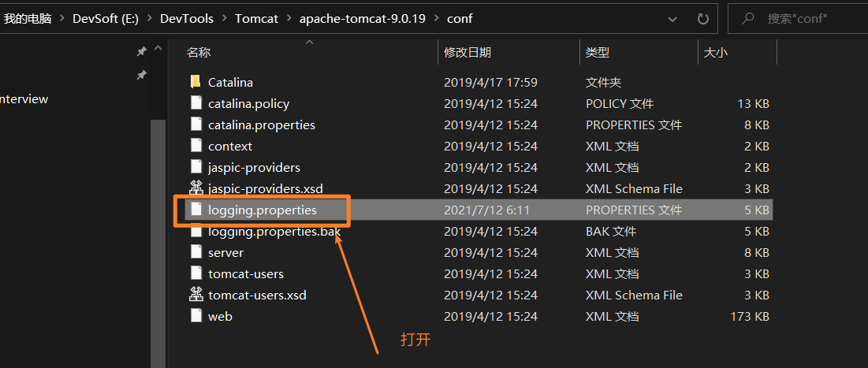Sort files by the 大小 column header
This screenshot has width=868, height=368.
715,52
